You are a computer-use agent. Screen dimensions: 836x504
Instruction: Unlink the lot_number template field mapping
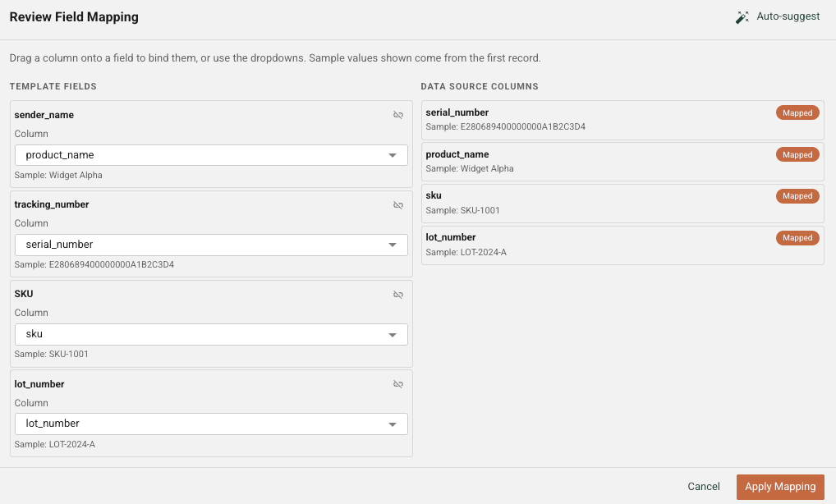pos(397,384)
